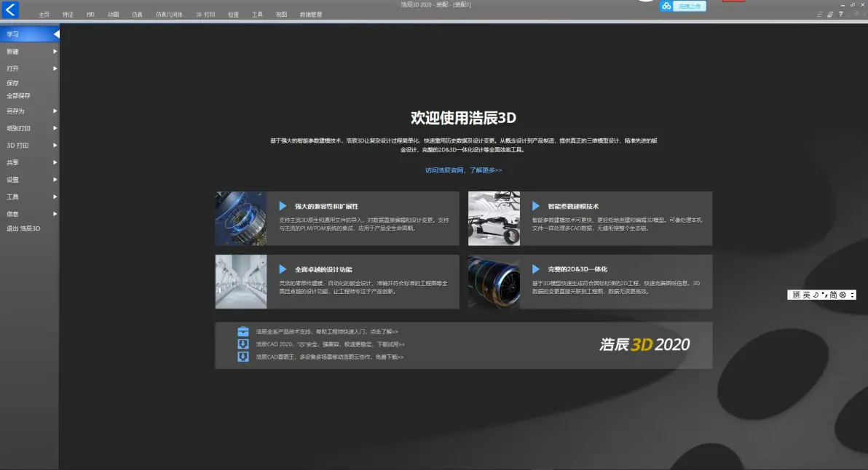Viewport: 868px width, 470px height.
Task: Open the 主页 ribbon tab
Action: [x=44, y=15]
